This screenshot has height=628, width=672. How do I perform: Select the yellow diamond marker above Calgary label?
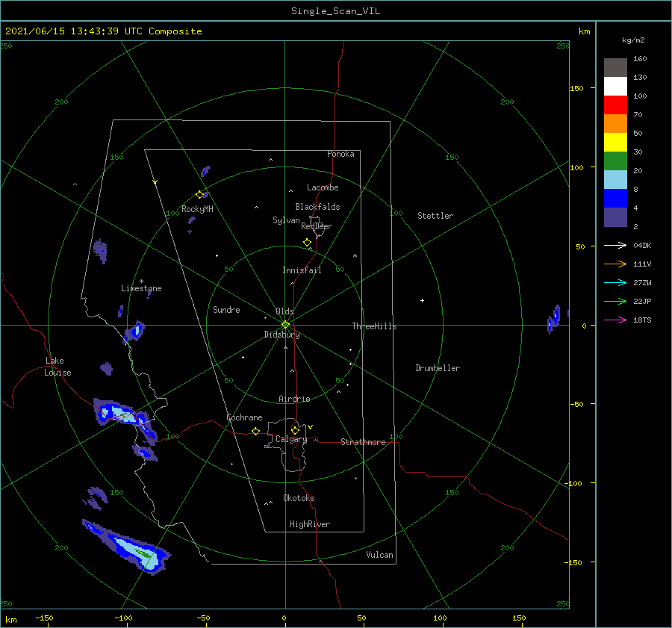tap(295, 430)
